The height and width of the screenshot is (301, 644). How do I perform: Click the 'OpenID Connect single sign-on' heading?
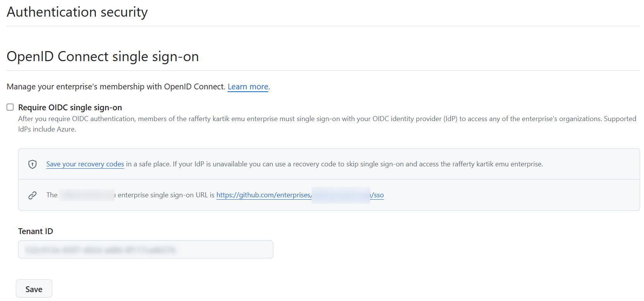(x=103, y=56)
